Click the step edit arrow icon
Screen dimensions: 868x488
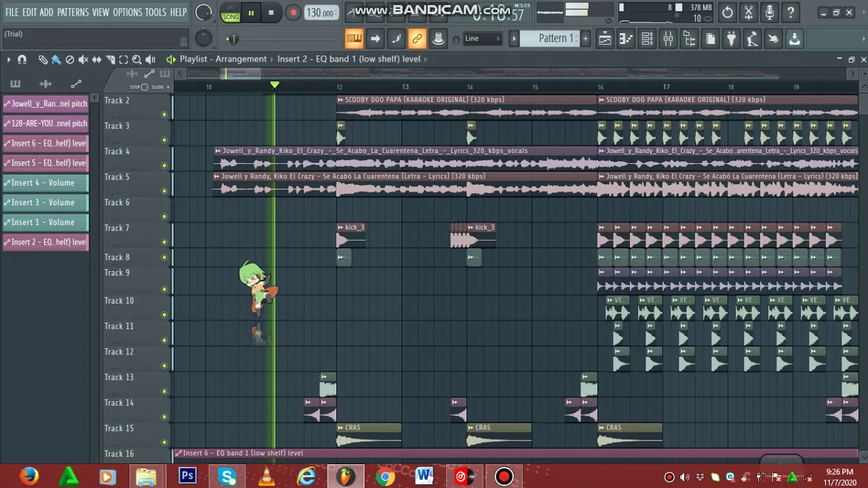point(375,39)
